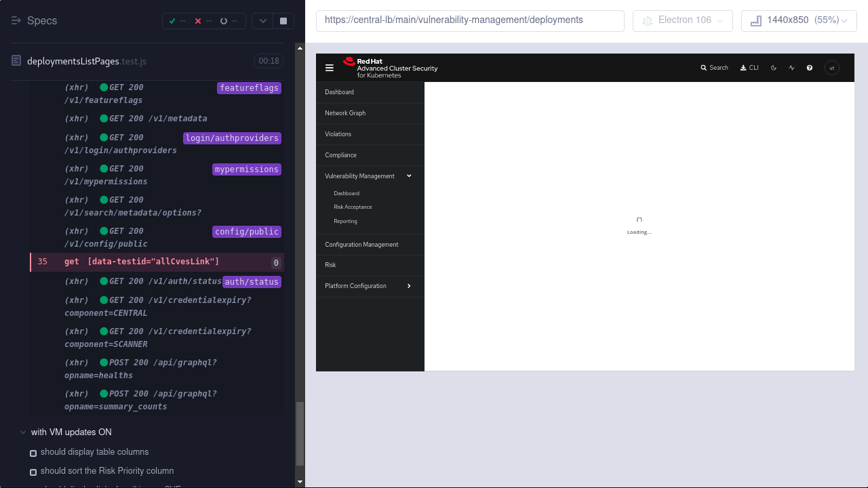
Task: Click the pending tests spinner counter
Action: pos(229,21)
